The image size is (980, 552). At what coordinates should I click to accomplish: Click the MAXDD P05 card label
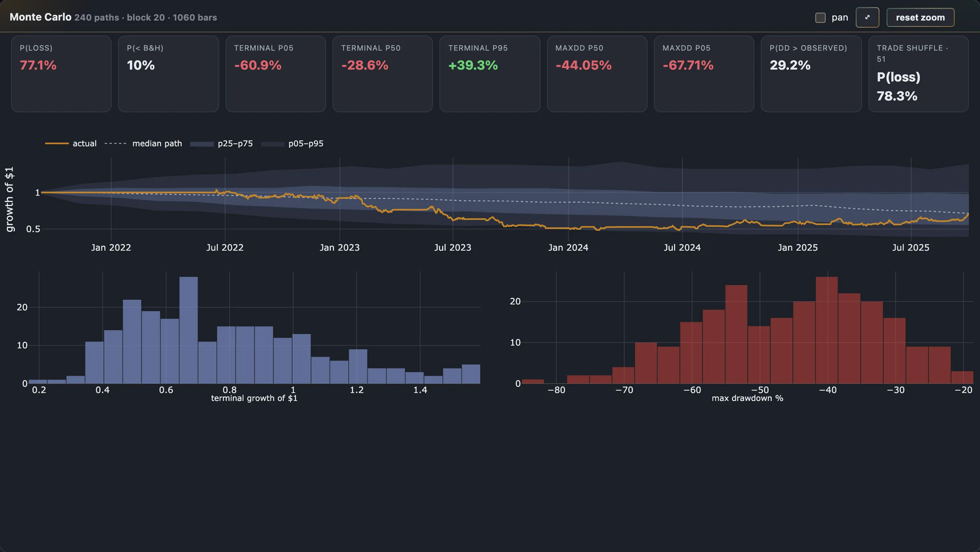pos(687,48)
